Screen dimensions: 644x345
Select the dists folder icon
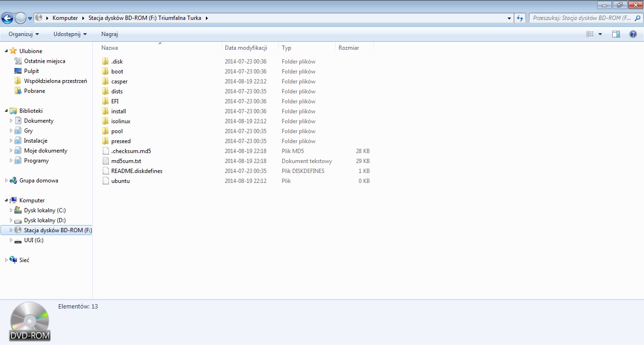click(106, 91)
